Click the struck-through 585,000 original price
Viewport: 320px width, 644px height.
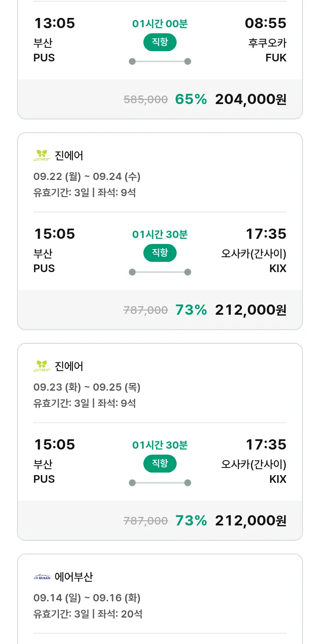145,100
